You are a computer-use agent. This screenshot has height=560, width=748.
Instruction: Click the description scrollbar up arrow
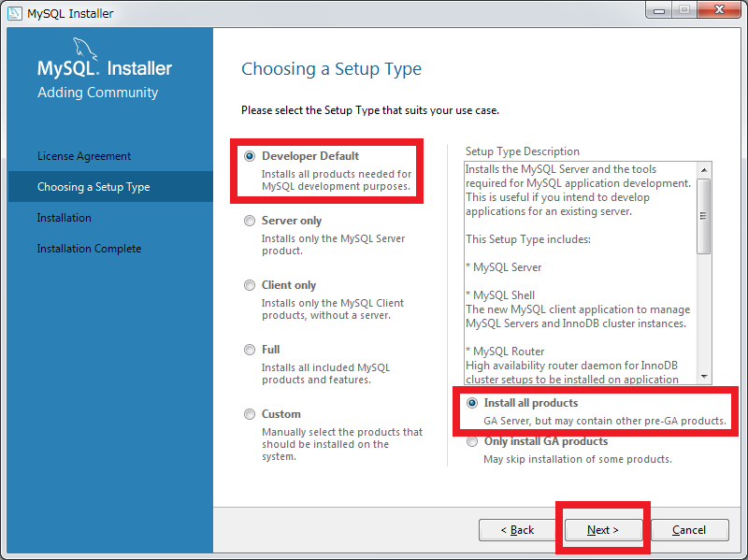[x=704, y=170]
